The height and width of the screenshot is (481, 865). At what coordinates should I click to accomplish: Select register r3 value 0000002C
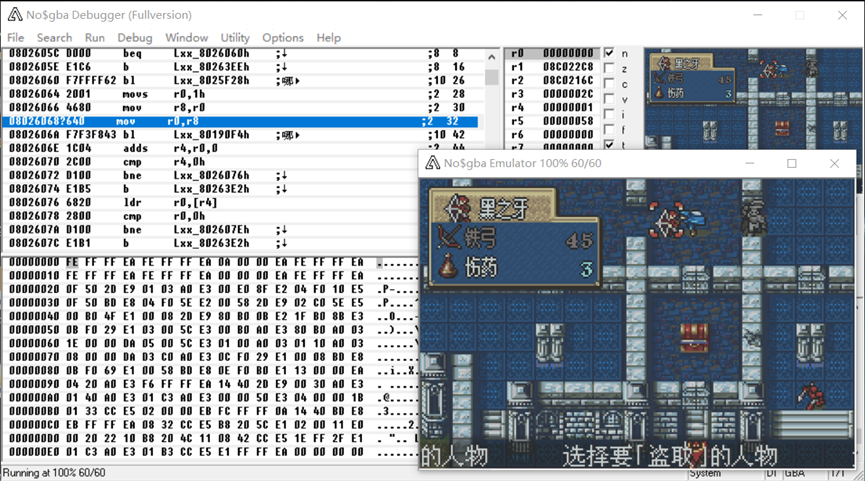(x=568, y=94)
